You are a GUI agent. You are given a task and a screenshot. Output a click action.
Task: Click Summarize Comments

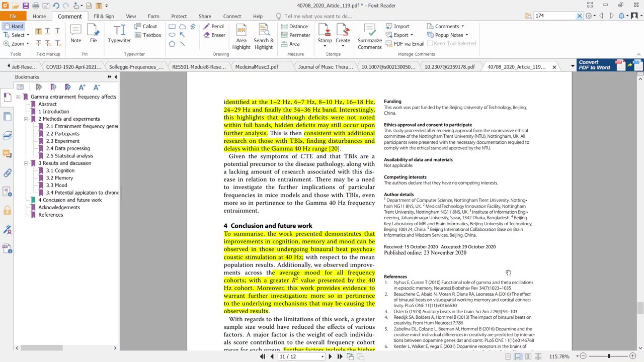point(370,36)
